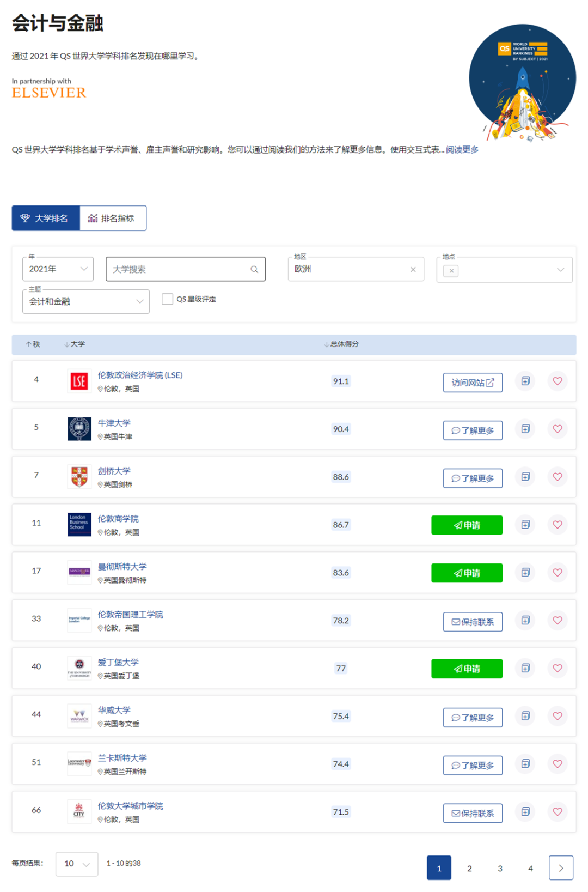The height and width of the screenshot is (892, 588).
Task: Add 剑桥大学 to comparison list
Action: [x=525, y=477]
